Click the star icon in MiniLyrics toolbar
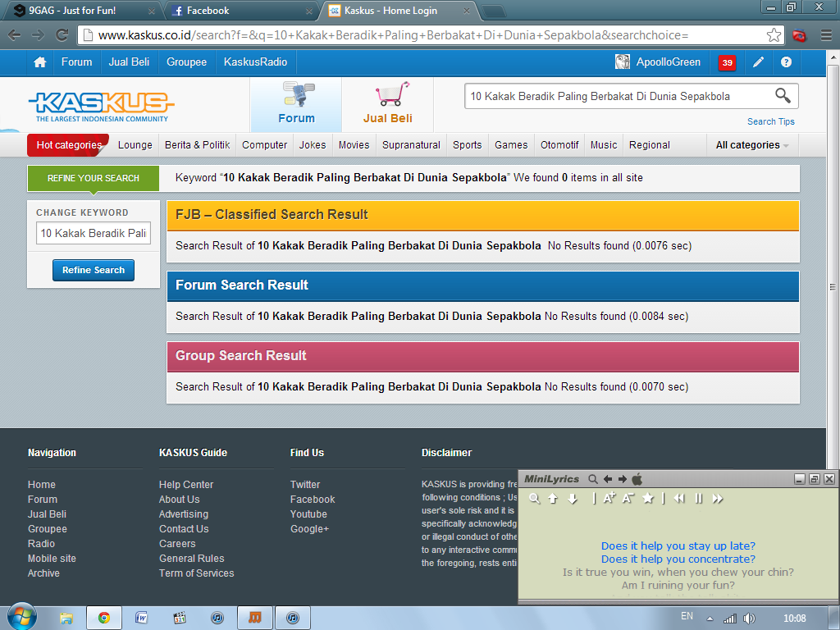Viewport: 840px width, 630px height. pos(648,498)
